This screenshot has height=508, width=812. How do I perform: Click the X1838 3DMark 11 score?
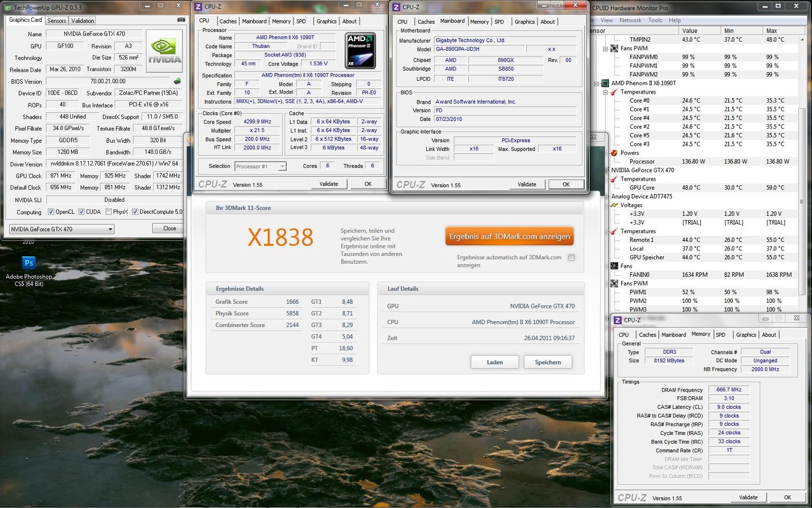tap(280, 237)
